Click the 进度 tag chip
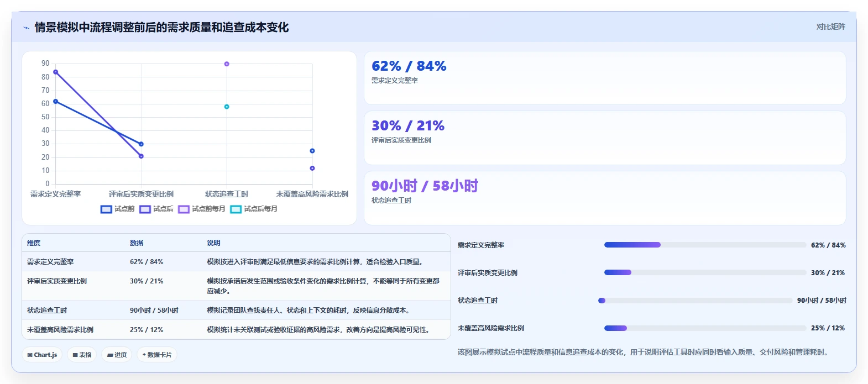 (x=117, y=355)
